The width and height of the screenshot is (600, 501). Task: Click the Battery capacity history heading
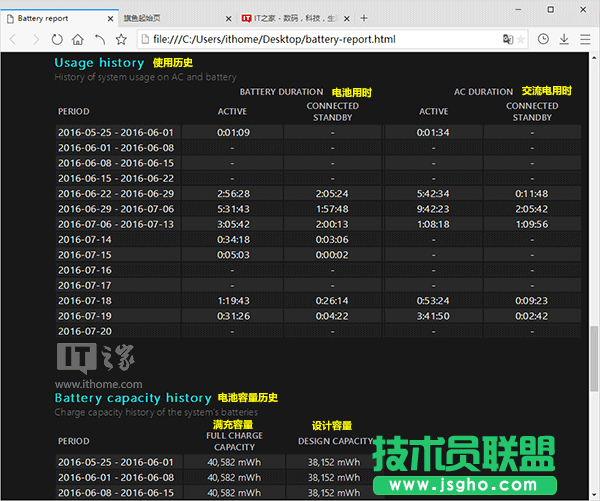click(x=132, y=398)
